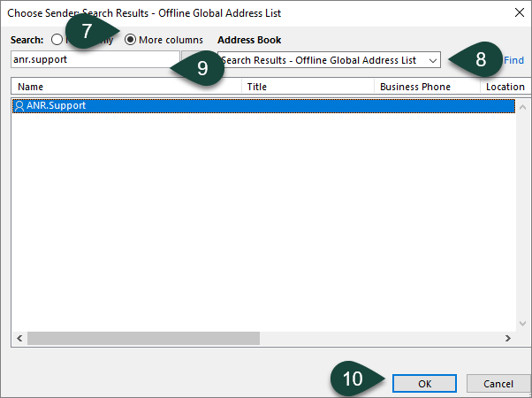
Task: Click the step 8 callout badge
Action: point(480,59)
